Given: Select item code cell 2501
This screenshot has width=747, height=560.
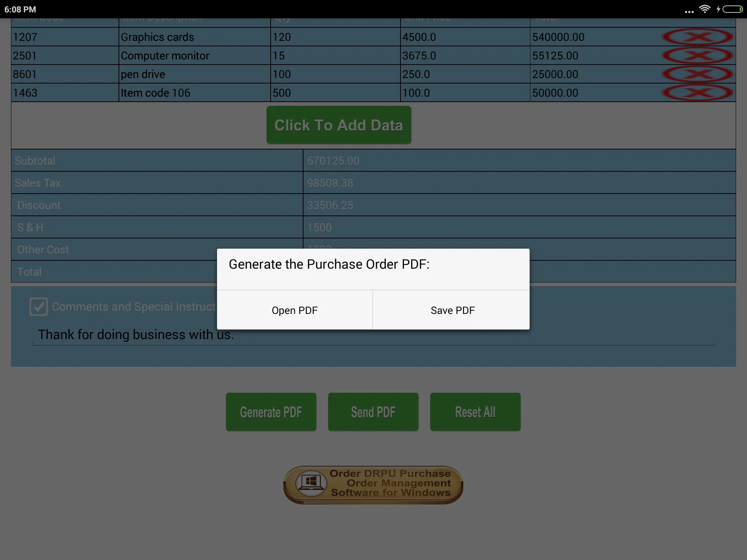Looking at the screenshot, I should 65,55.
